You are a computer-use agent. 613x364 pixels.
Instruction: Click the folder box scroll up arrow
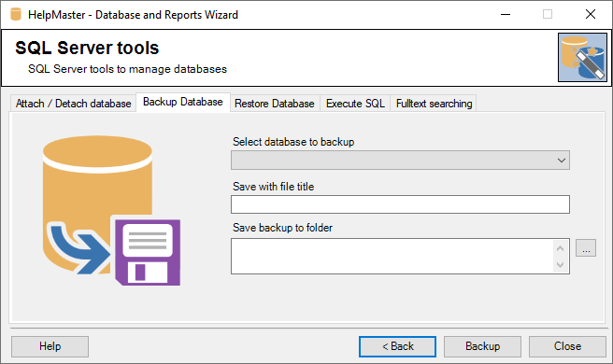[x=561, y=248]
